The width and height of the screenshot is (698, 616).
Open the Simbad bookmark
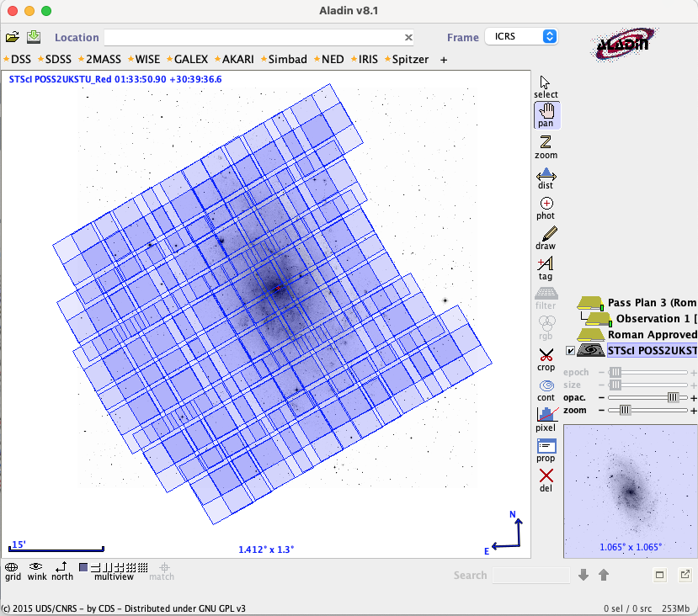(x=287, y=60)
